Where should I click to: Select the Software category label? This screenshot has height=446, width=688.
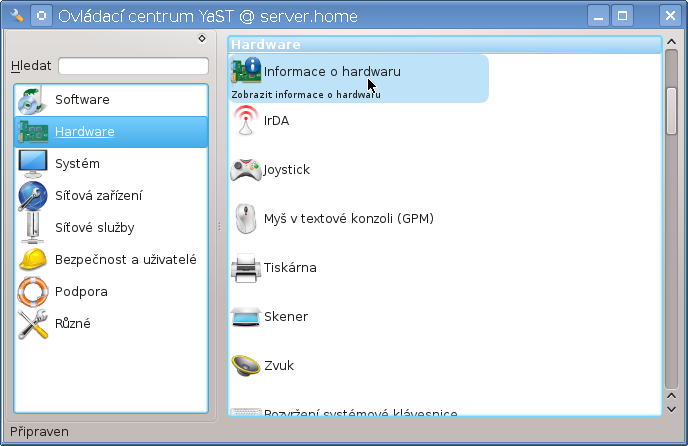pyautogui.click(x=82, y=100)
